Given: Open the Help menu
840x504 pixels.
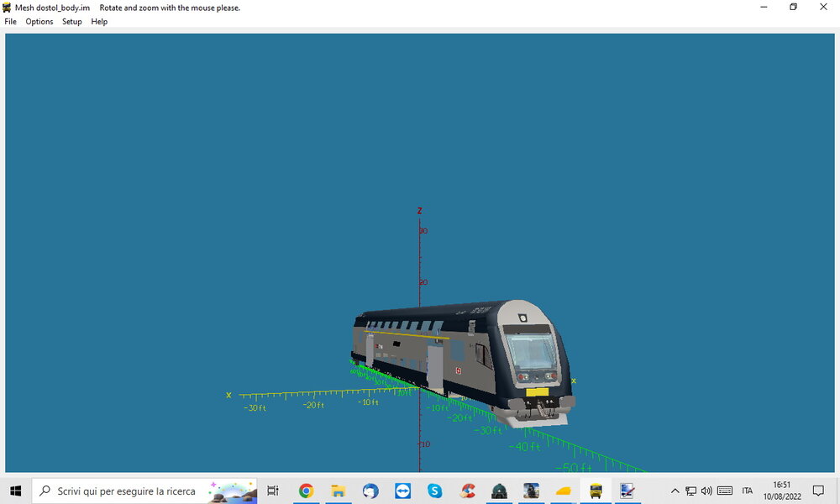Looking at the screenshot, I should point(99,22).
